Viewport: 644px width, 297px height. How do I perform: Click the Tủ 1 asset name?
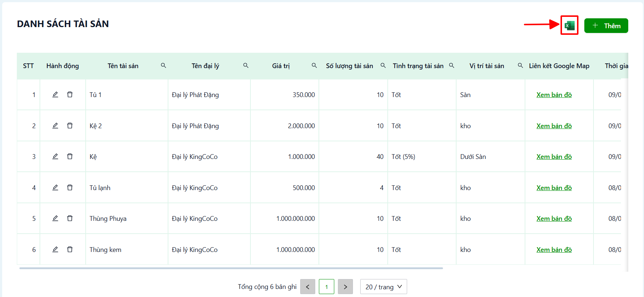(96, 95)
